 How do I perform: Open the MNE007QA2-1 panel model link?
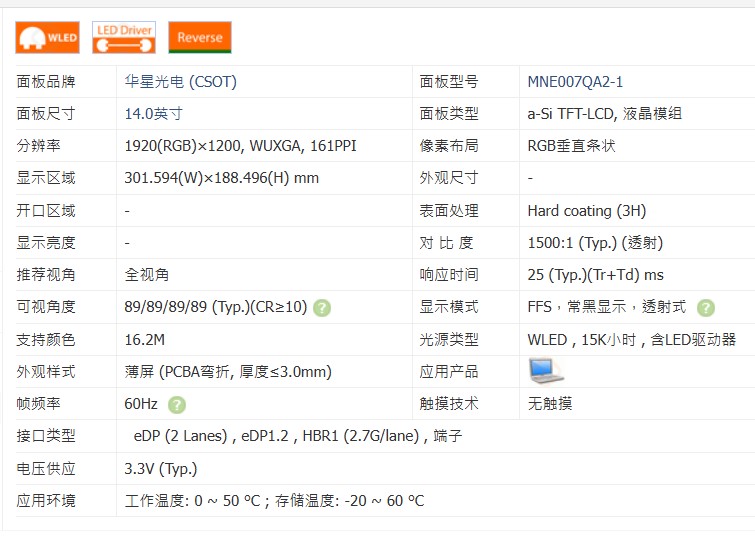(x=575, y=82)
